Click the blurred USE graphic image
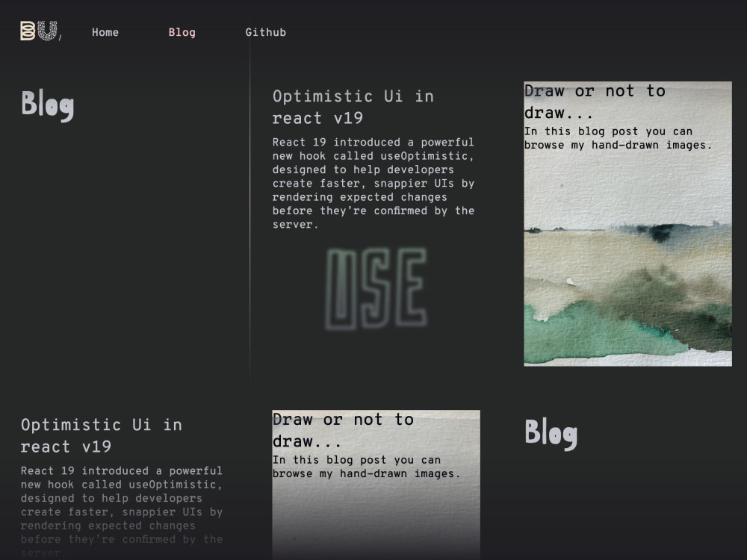The image size is (747, 560). pos(376,288)
